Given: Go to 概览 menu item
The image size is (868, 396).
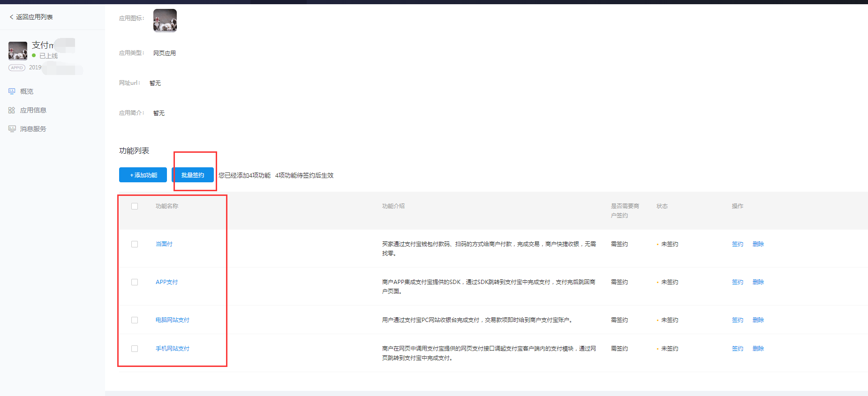Looking at the screenshot, I should [x=27, y=91].
